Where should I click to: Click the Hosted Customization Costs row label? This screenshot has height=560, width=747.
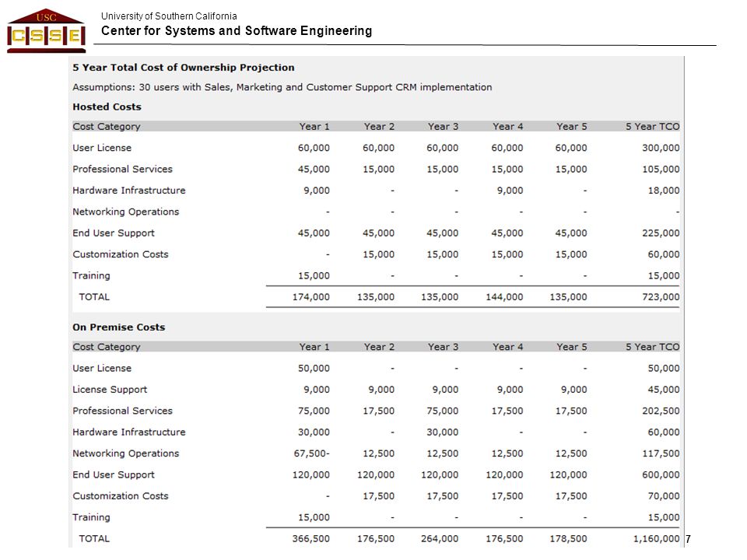[x=121, y=255]
